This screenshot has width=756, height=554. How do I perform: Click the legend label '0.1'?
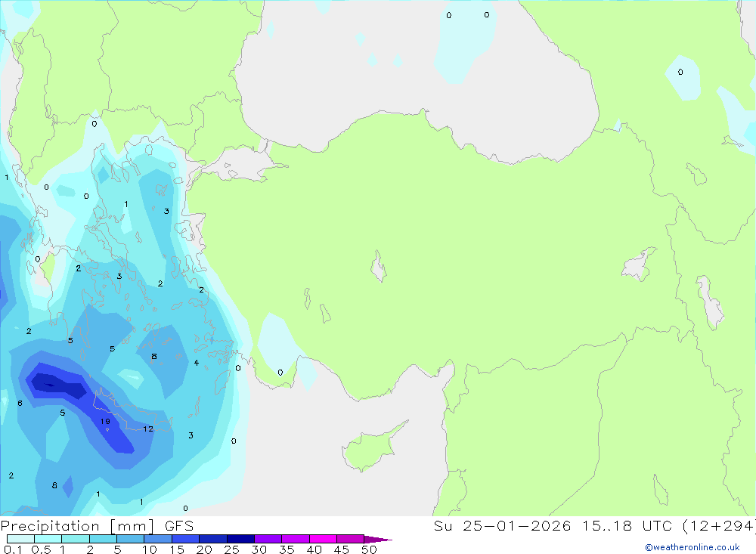(x=13, y=549)
